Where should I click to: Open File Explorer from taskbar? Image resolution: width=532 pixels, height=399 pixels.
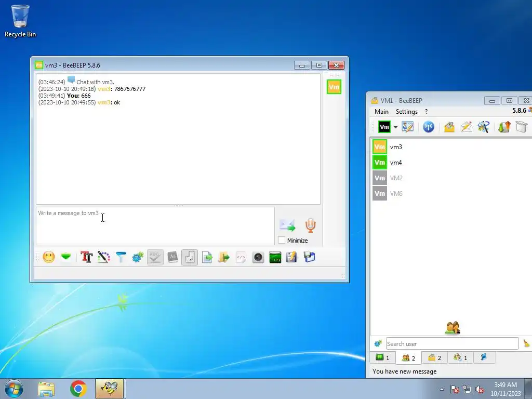[46, 389]
